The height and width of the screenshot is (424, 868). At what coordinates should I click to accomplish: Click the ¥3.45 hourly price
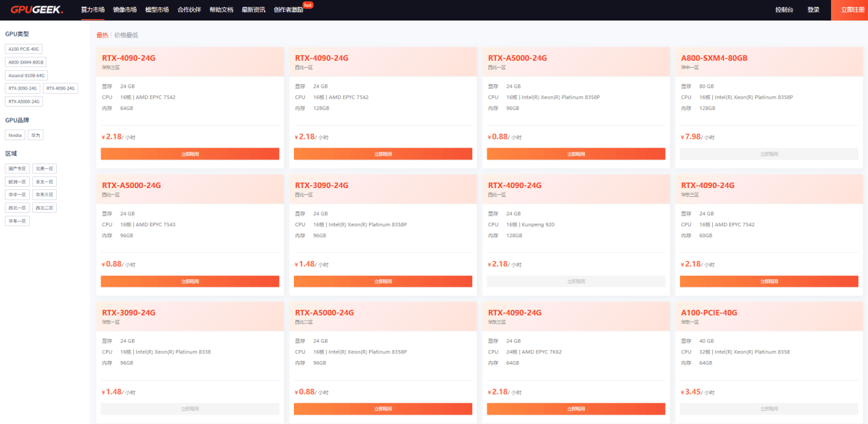pos(691,392)
